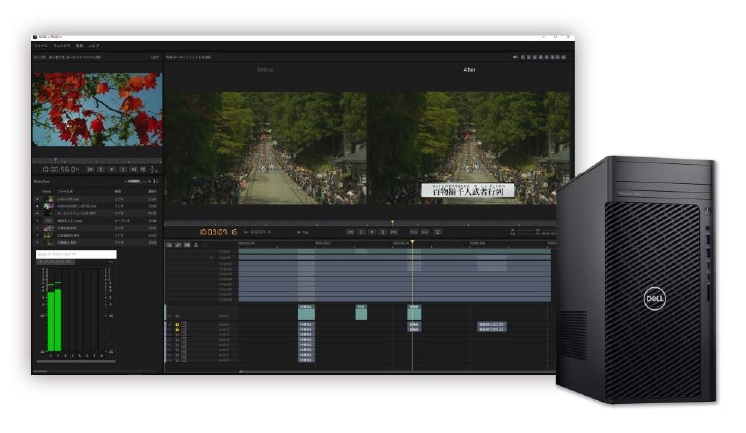
Task: Select the first teal clip in the timeline
Action: 306,312
